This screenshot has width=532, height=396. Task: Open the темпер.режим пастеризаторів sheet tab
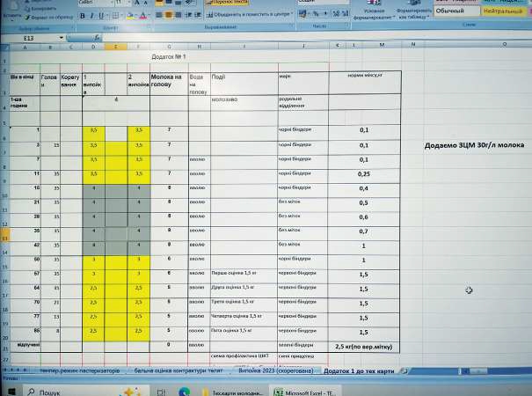coord(78,371)
